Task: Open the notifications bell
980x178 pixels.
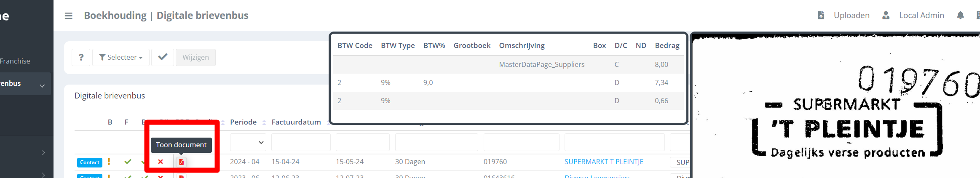Action: pyautogui.click(x=960, y=15)
